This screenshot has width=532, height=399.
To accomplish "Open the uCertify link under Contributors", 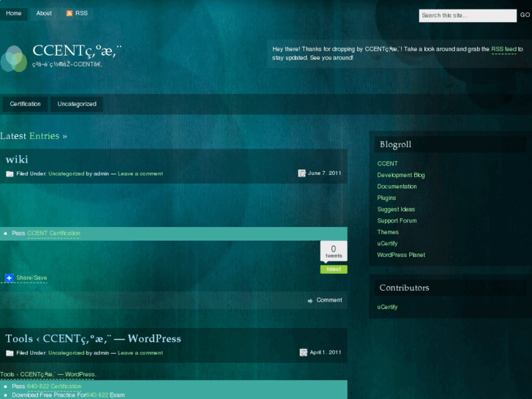I will pyautogui.click(x=387, y=307).
